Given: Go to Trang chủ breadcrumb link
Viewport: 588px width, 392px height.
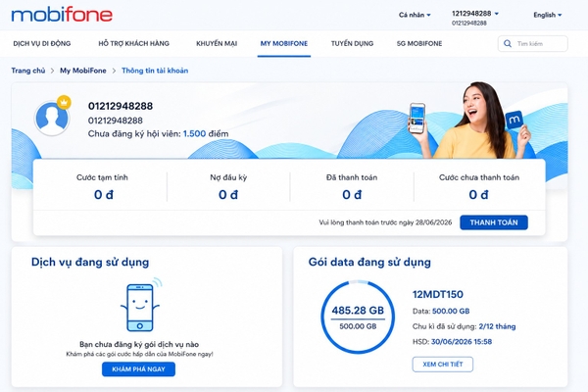Looking at the screenshot, I should [28, 71].
